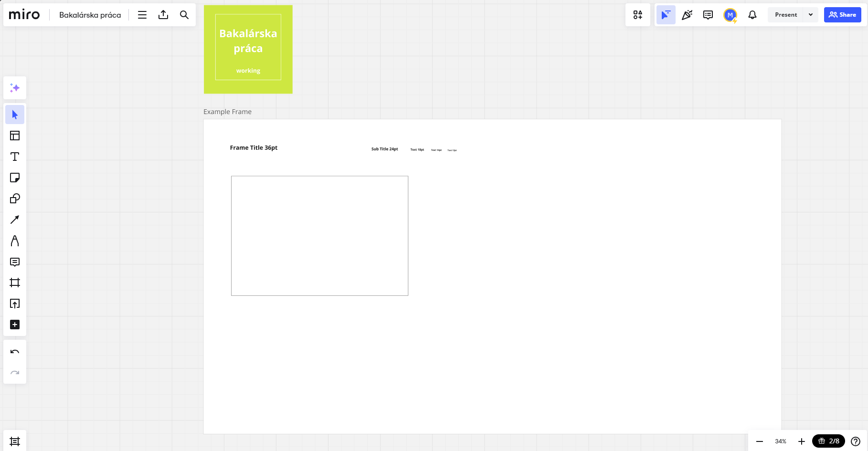Open the apps and tools icon
Screen dimensions: 868x451
(638, 15)
